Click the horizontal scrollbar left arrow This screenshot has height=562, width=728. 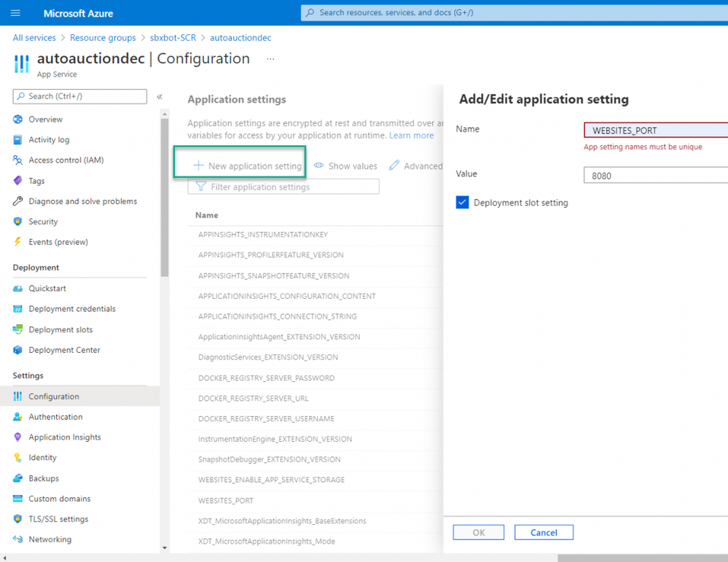pos(4,558)
